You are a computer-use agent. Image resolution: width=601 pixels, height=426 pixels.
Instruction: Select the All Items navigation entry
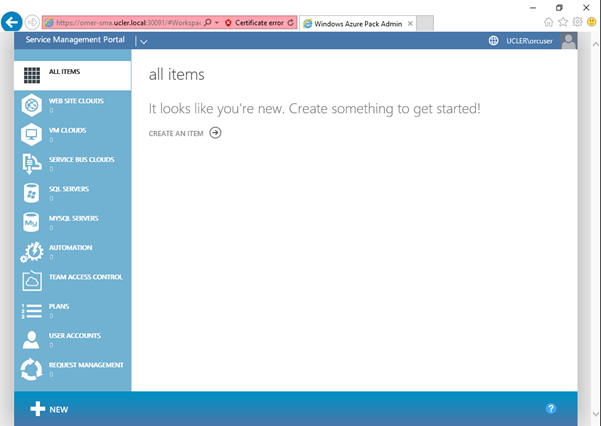point(72,73)
